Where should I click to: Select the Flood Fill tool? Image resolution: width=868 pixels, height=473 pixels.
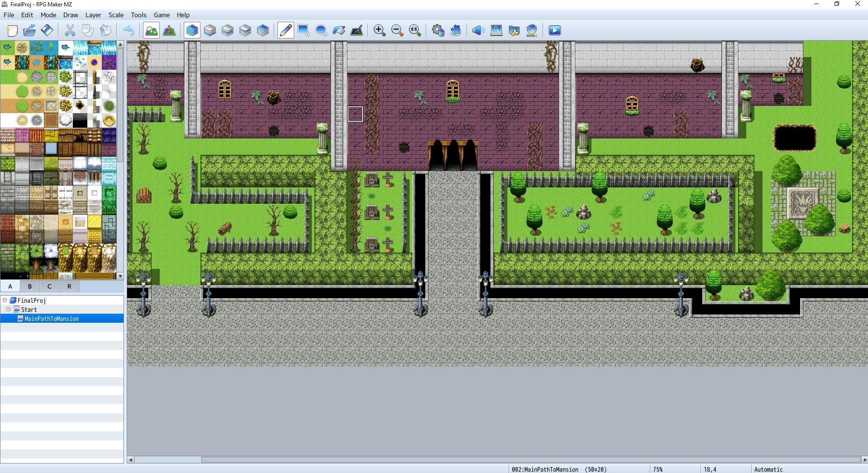coord(339,30)
